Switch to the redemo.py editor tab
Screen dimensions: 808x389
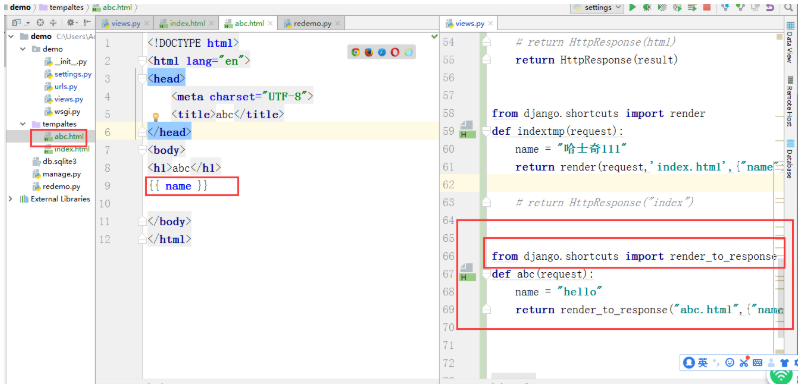pyautogui.click(x=312, y=23)
